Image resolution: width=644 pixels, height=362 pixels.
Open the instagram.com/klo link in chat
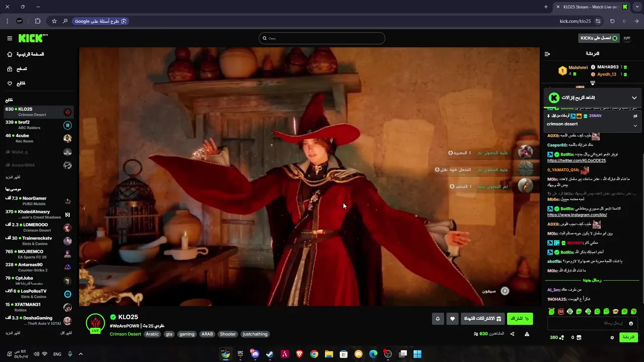tap(577, 215)
